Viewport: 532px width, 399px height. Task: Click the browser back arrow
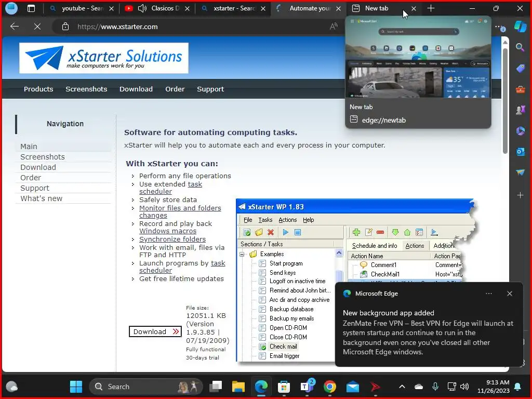coord(15,26)
